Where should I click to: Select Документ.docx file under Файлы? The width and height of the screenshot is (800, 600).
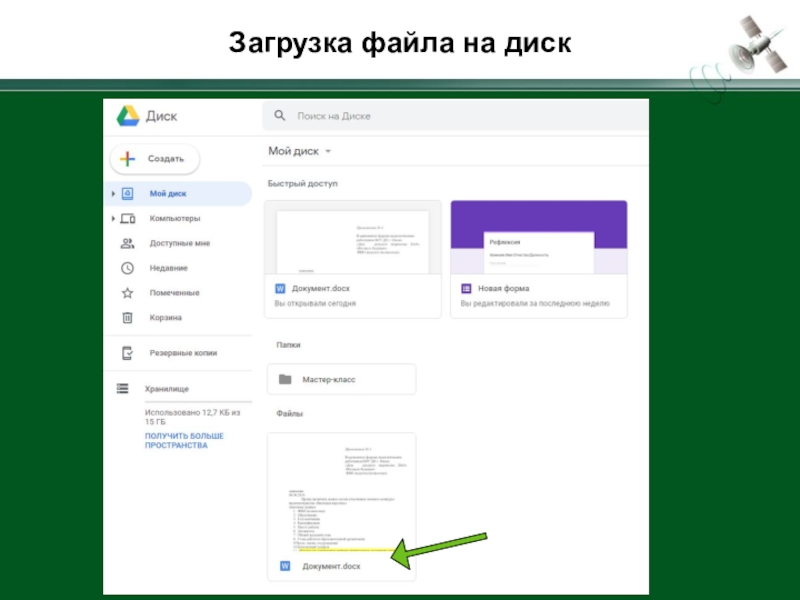341,506
